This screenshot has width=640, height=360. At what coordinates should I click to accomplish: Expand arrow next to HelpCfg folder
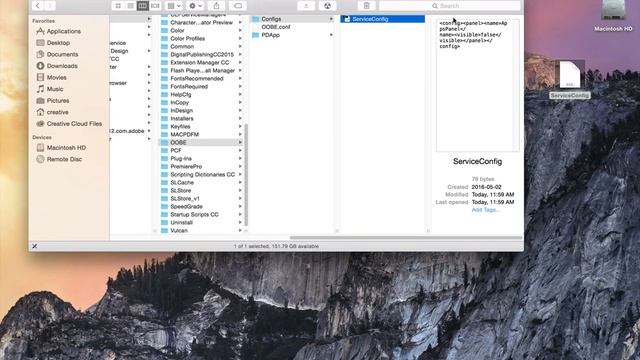[240, 95]
